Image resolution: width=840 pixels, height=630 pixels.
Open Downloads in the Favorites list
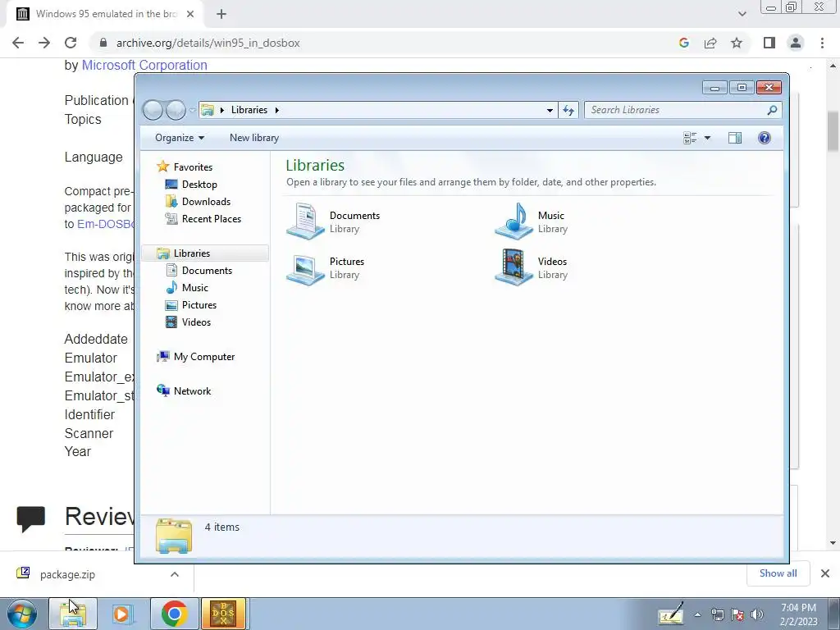[206, 202]
